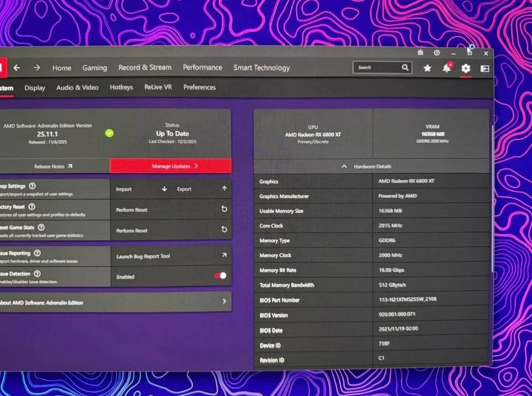Switch to the Display sub-tab
This screenshot has width=532, height=396.
click(x=34, y=88)
